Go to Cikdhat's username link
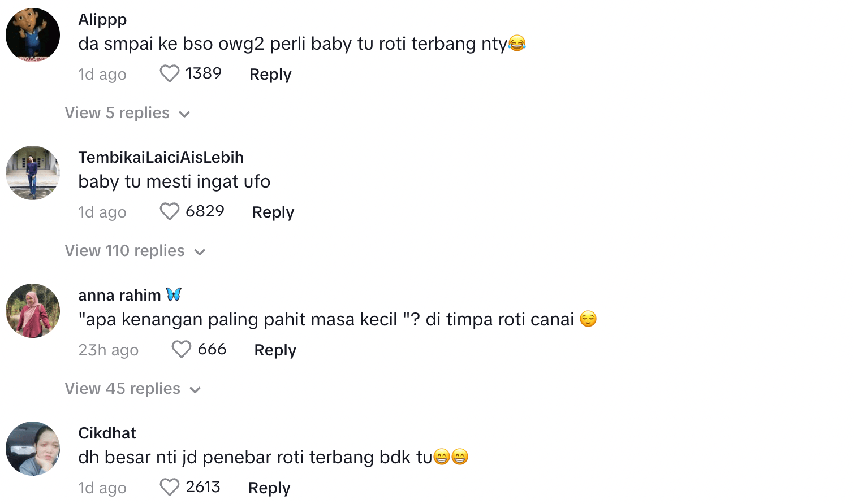Viewport: 854px width, 504px height. (x=107, y=433)
